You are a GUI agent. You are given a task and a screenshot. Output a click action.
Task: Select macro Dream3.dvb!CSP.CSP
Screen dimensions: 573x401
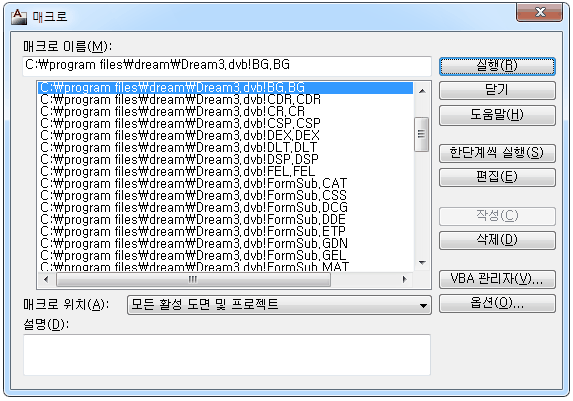click(225, 124)
